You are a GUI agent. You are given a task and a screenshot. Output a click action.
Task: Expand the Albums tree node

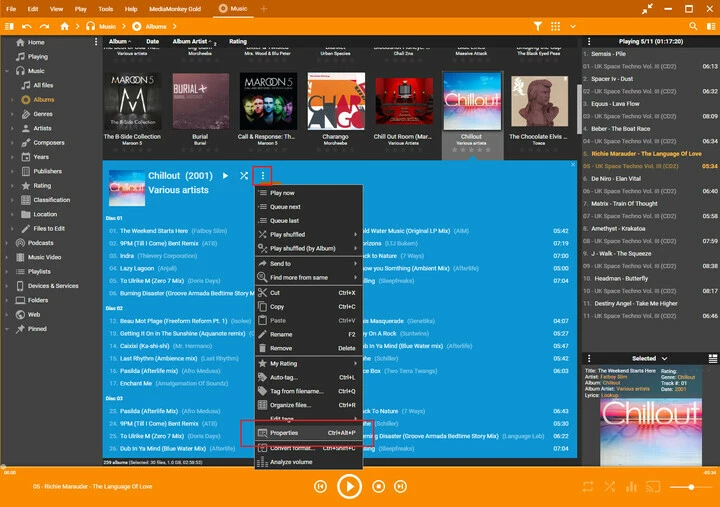tap(12, 100)
